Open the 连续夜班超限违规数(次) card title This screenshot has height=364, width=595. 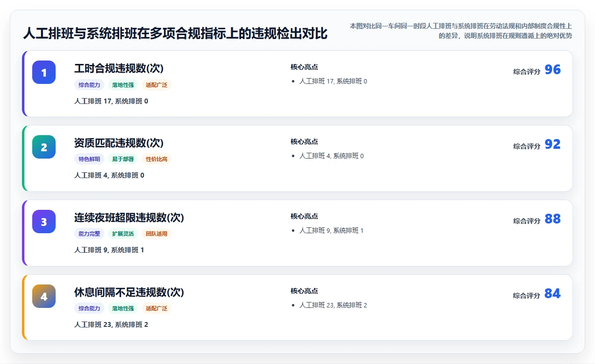(x=129, y=218)
